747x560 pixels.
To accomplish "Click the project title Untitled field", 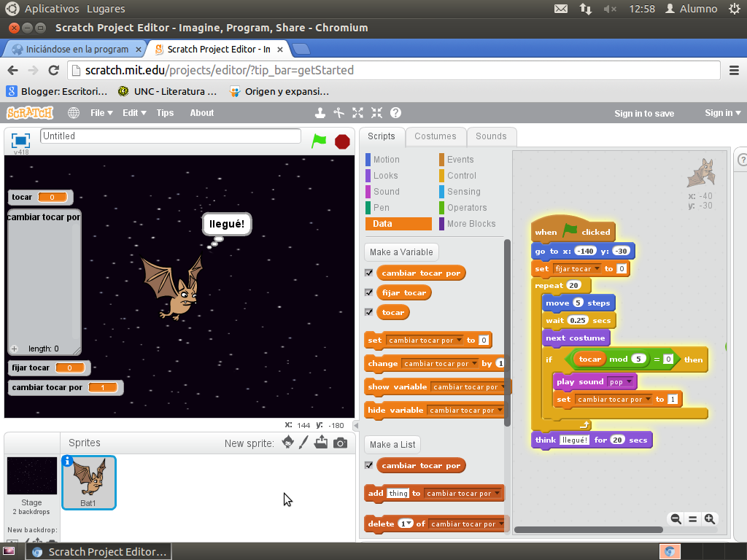I will tap(171, 136).
